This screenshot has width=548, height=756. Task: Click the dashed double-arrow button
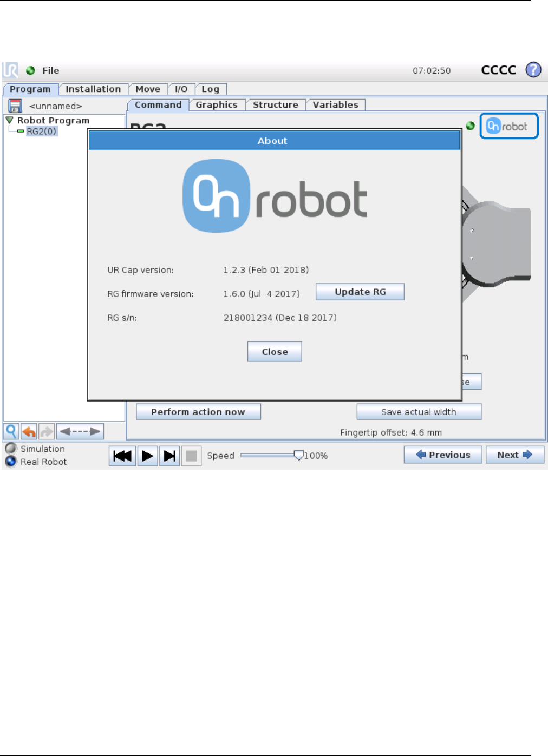tap(80, 431)
